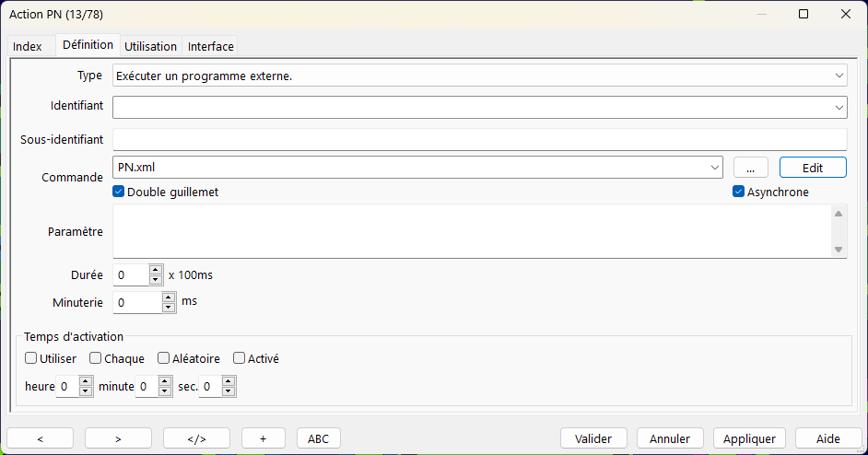Open the </> code view button
Viewport: 868px width, 455px height.
pyautogui.click(x=196, y=438)
